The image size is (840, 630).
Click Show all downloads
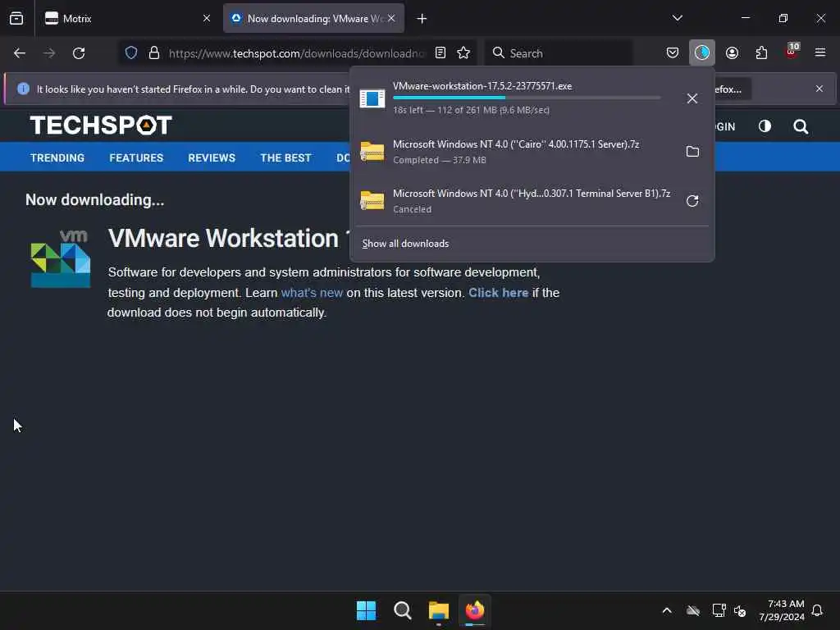click(405, 244)
